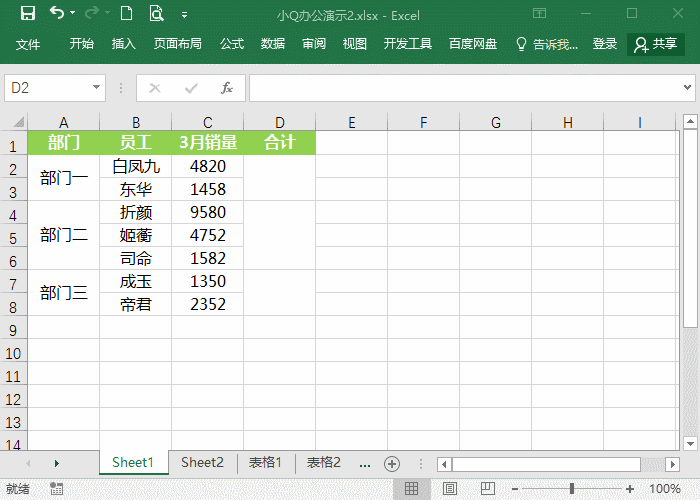Switch to the 表格2 sheet tab
700x500 pixels.
[323, 462]
